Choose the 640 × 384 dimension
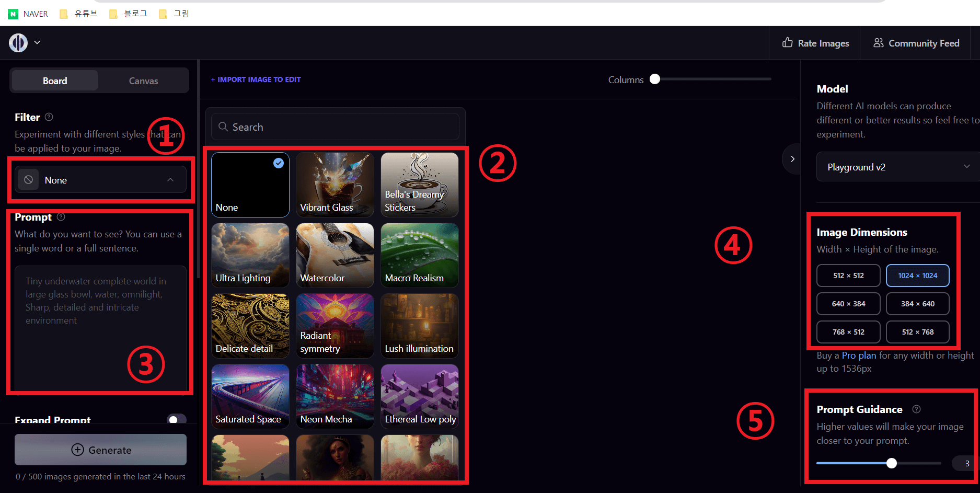Screen dimensions: 980x493 click(848, 304)
